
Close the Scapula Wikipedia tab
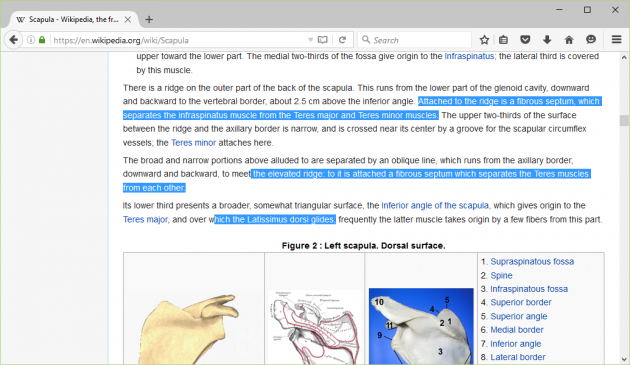pyautogui.click(x=128, y=19)
